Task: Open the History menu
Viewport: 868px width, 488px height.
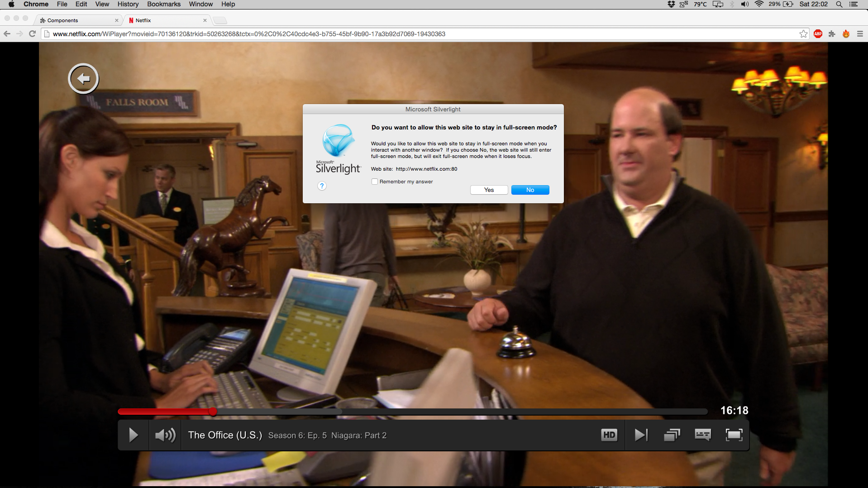Action: coord(128,4)
